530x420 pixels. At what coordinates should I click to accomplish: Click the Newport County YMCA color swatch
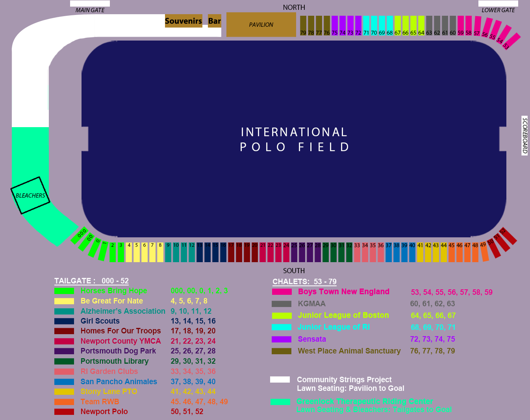pyautogui.click(x=64, y=341)
